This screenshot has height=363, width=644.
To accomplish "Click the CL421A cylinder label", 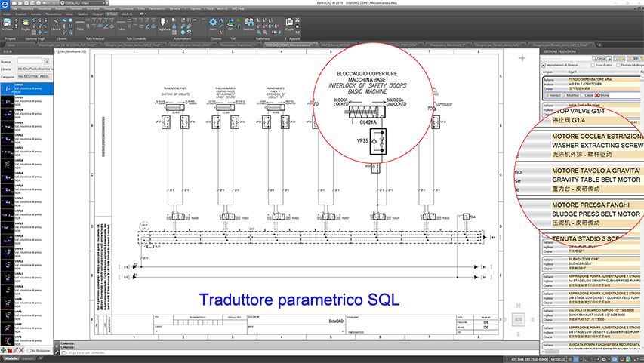I will (368, 122).
